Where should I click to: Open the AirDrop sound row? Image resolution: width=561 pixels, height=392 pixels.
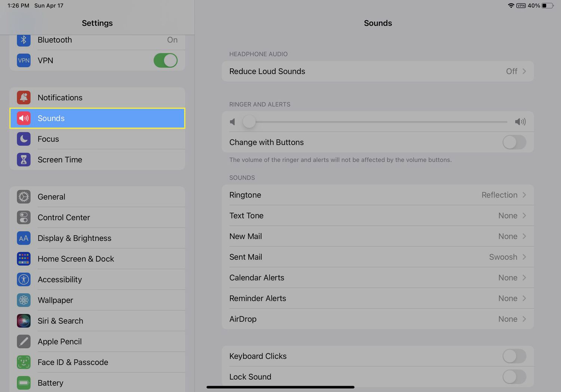pyautogui.click(x=378, y=319)
